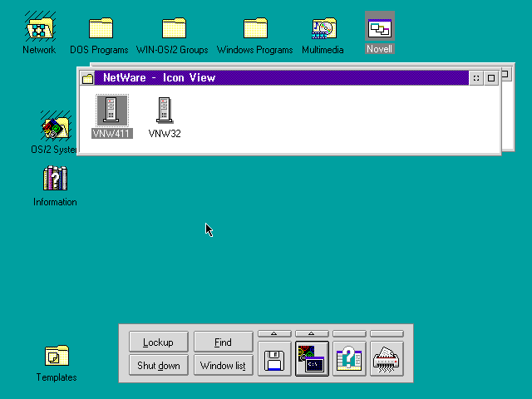The image size is (532, 399).
Task: Click the Multimedia label text
Action: 323,50
